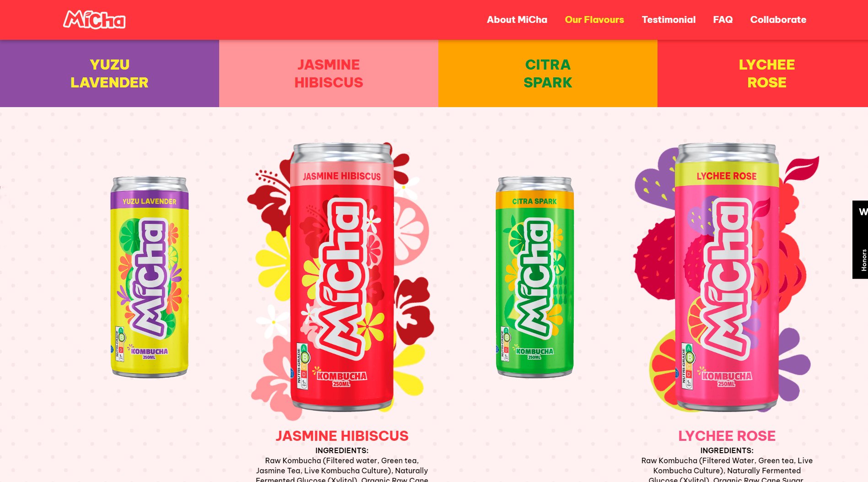
Task: Click the Lychee Rose can image
Action: [727, 277]
